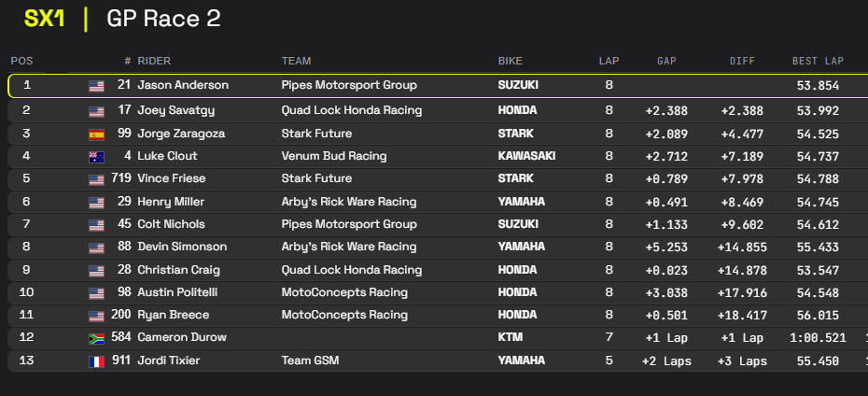Sort results by the POS column header

pyautogui.click(x=21, y=61)
